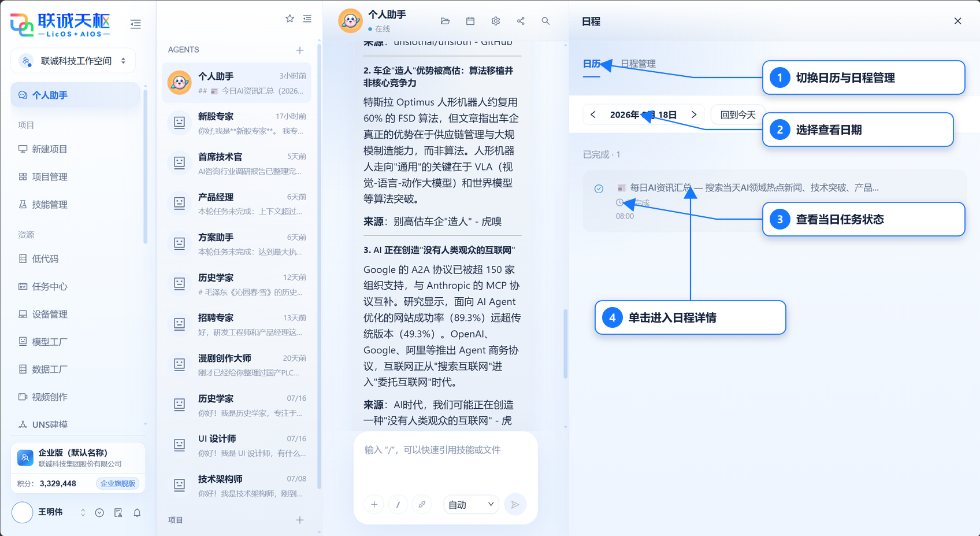
Task: Click the link attach icon in input
Action: (422, 504)
